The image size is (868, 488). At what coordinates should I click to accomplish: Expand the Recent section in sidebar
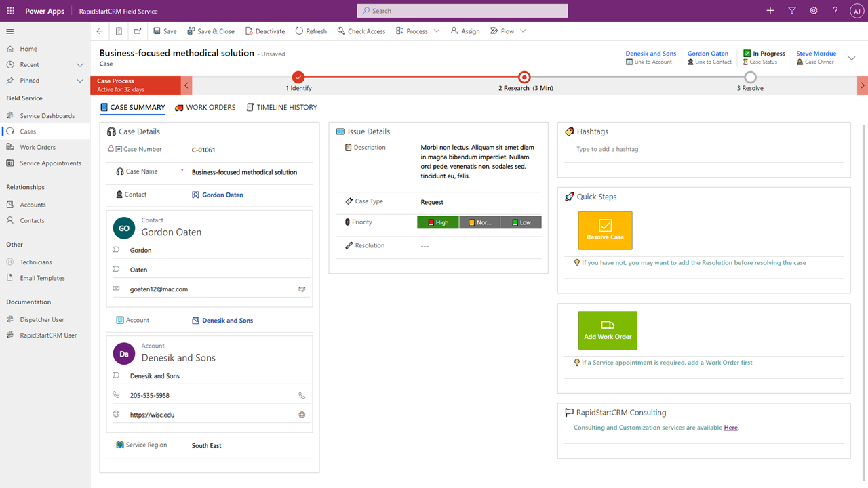[x=80, y=65]
